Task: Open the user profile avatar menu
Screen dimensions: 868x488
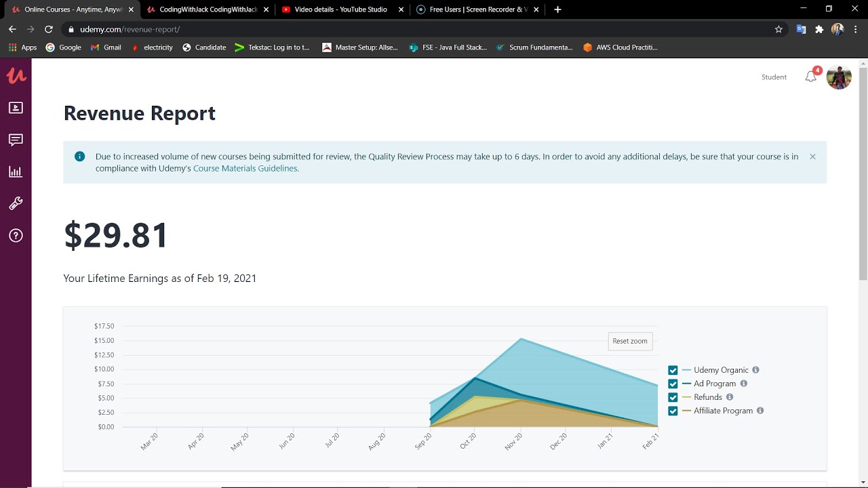Action: [839, 77]
